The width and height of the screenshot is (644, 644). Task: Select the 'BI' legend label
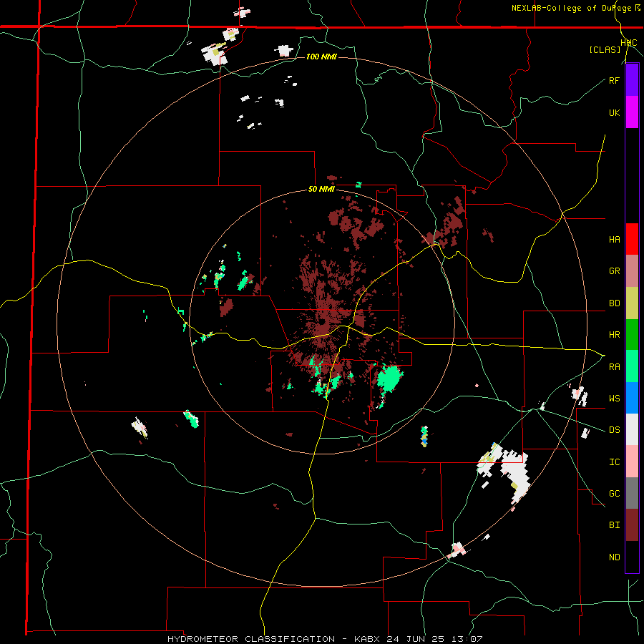[x=614, y=525]
